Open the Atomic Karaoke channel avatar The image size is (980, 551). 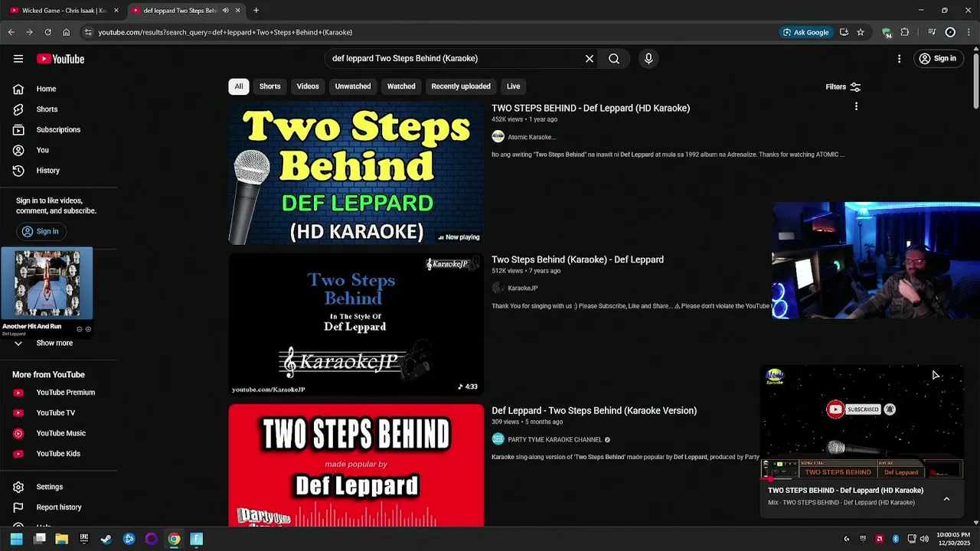point(498,137)
